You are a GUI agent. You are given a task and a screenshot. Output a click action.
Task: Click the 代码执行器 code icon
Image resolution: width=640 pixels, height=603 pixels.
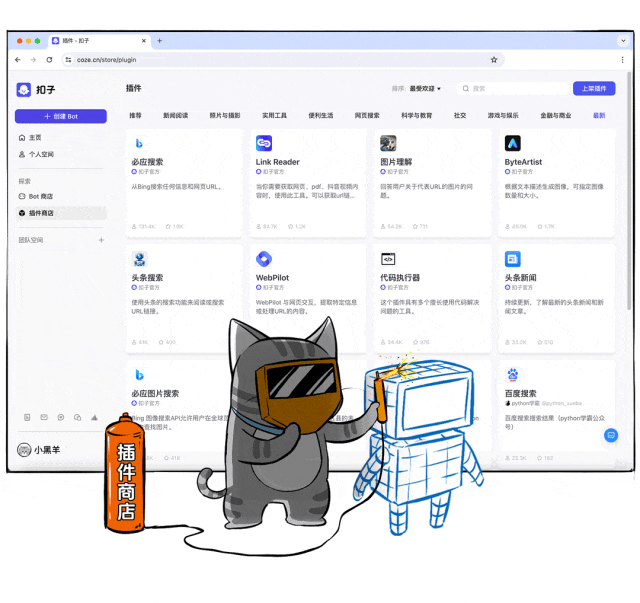click(x=388, y=259)
